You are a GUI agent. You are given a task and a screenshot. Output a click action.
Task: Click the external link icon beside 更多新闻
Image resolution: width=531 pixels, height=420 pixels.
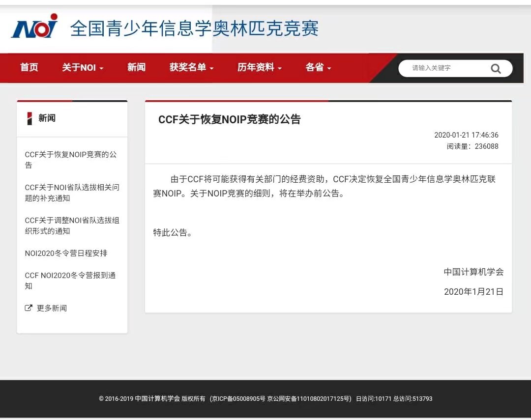pyautogui.click(x=29, y=308)
